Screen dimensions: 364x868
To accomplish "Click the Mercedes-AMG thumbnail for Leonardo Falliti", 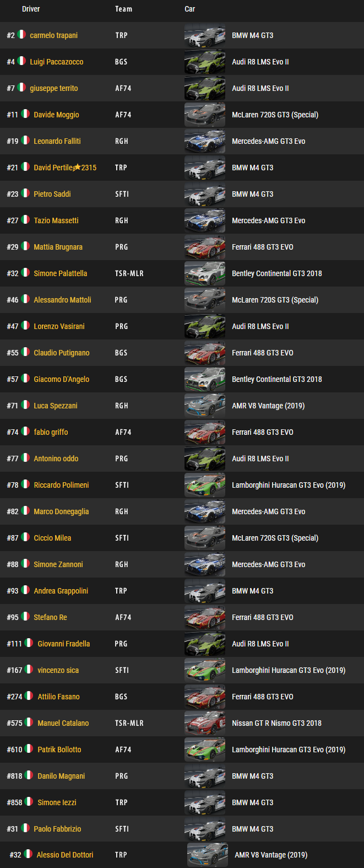I will tap(205, 141).
